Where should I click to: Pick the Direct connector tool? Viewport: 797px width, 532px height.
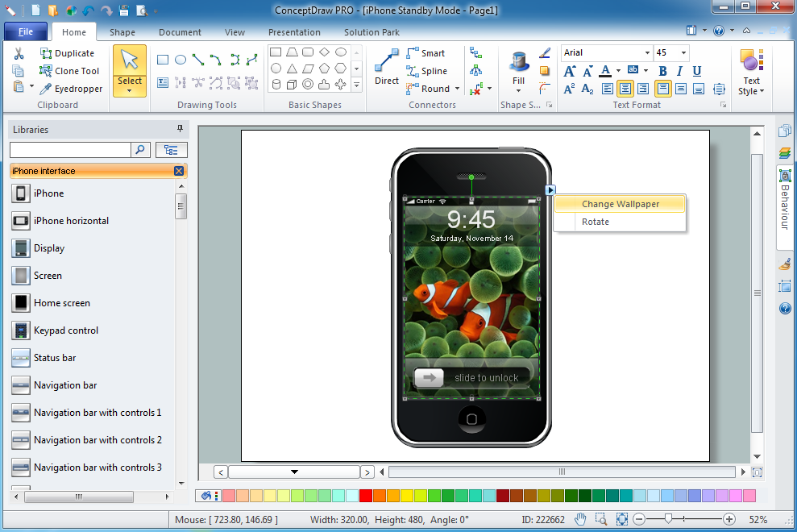tap(387, 66)
